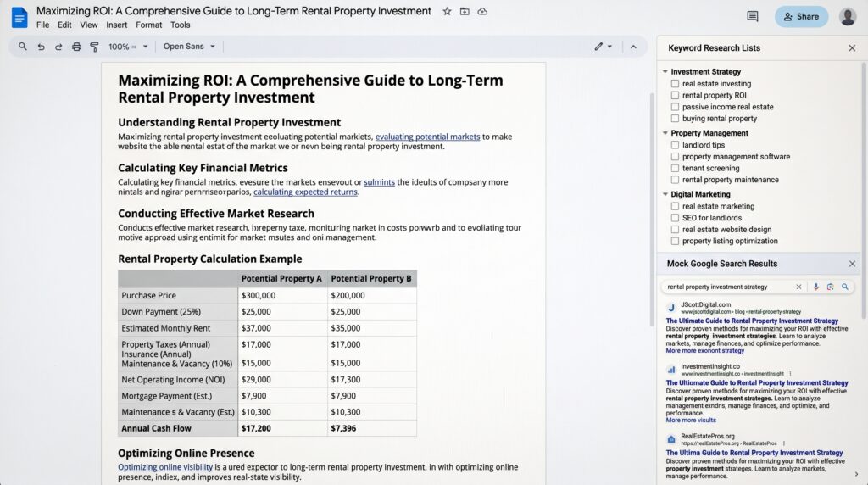This screenshot has height=485, width=868.
Task: Open the JScottDigital result title link
Action: point(752,321)
